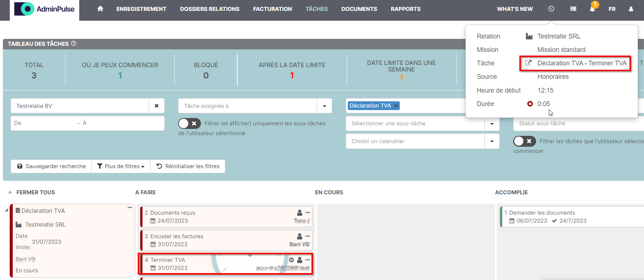Open the notifications bell
The image size is (644, 280).
(x=592, y=9)
